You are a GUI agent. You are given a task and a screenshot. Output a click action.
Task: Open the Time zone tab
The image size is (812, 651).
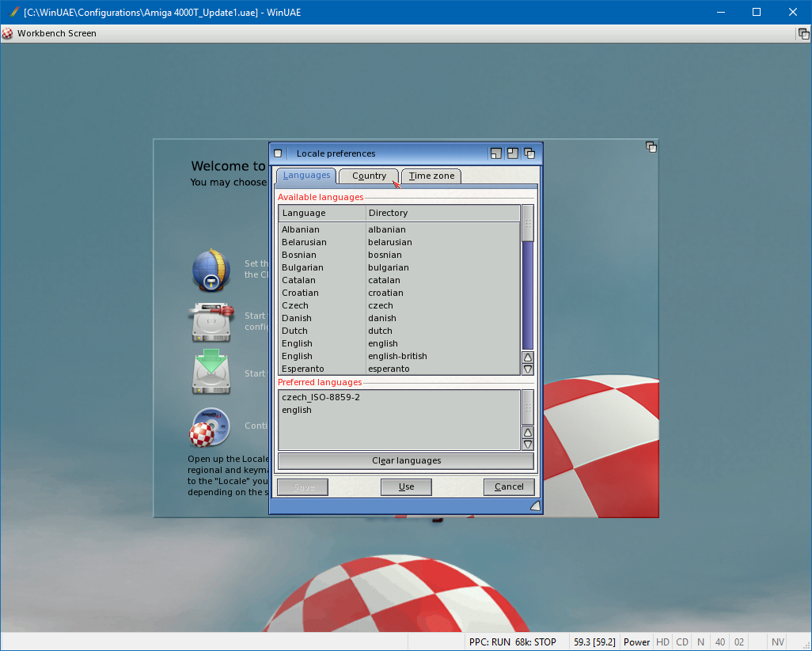(x=431, y=176)
